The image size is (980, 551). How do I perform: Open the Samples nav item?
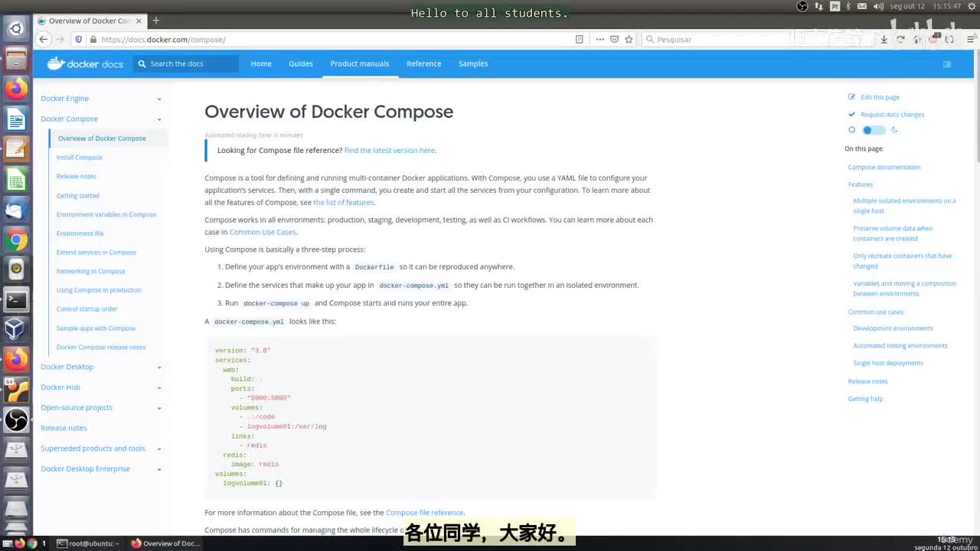pyautogui.click(x=473, y=64)
